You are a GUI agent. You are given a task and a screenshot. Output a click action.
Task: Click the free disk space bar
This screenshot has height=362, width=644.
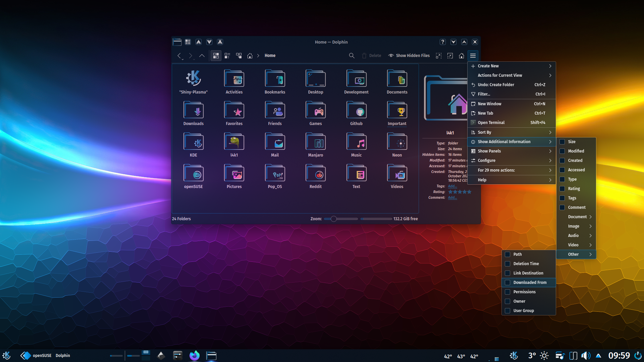376,219
